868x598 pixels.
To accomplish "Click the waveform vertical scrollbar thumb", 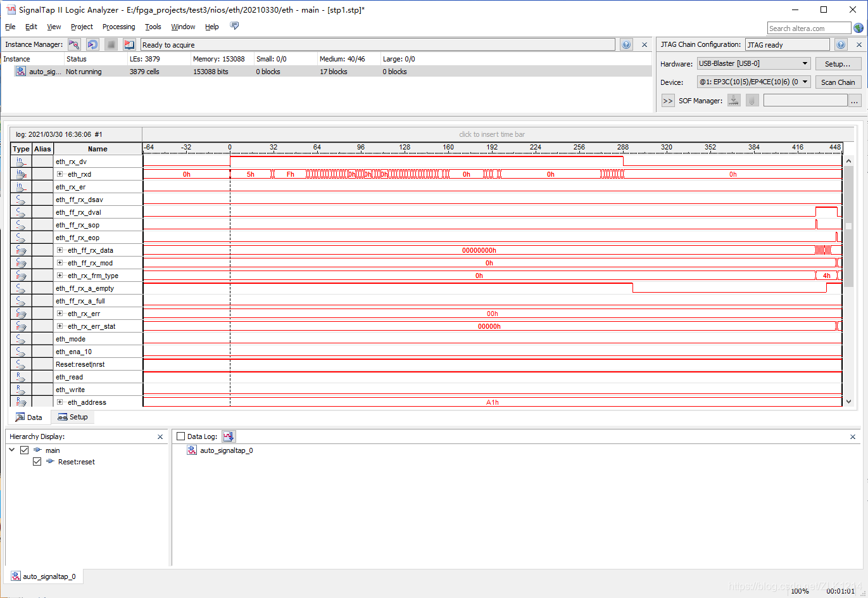I will tap(849, 226).
